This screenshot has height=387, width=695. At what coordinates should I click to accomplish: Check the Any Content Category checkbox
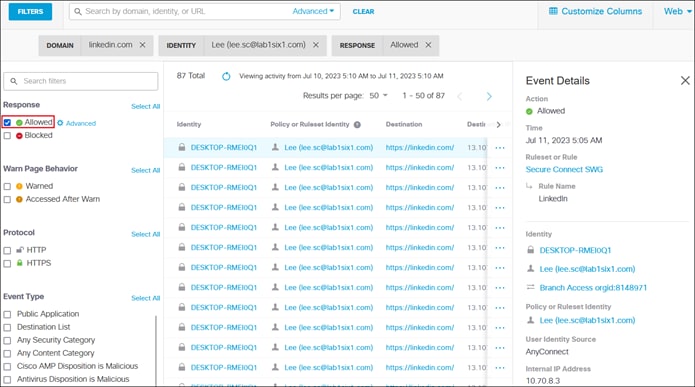pos(7,354)
